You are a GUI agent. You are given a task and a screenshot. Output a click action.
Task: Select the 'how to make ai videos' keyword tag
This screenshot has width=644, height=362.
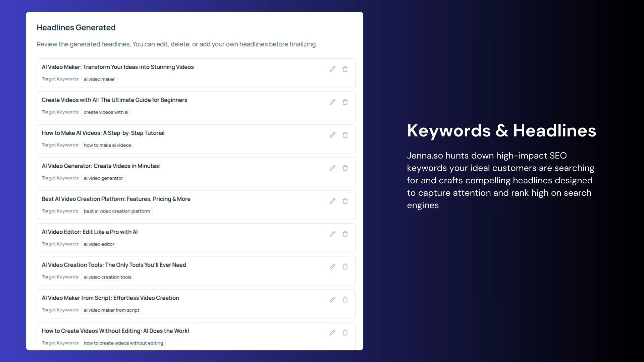click(107, 145)
